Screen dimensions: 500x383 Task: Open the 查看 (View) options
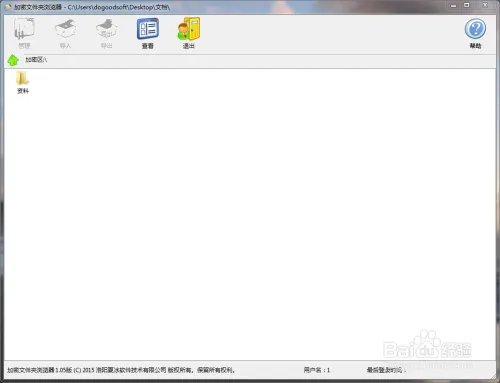click(148, 33)
